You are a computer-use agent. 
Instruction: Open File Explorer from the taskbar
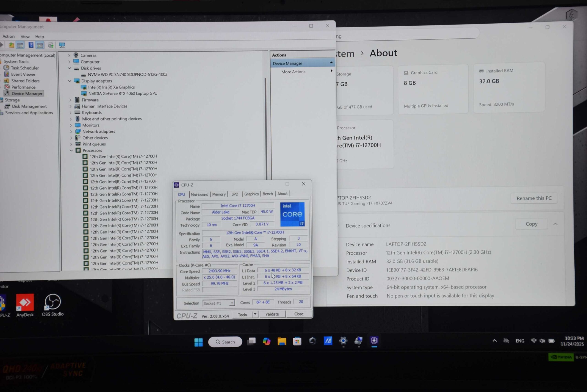(x=282, y=341)
